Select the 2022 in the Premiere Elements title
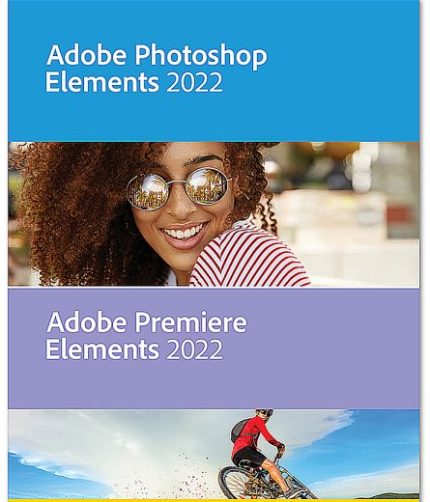The width and height of the screenshot is (430, 502). click(x=194, y=349)
